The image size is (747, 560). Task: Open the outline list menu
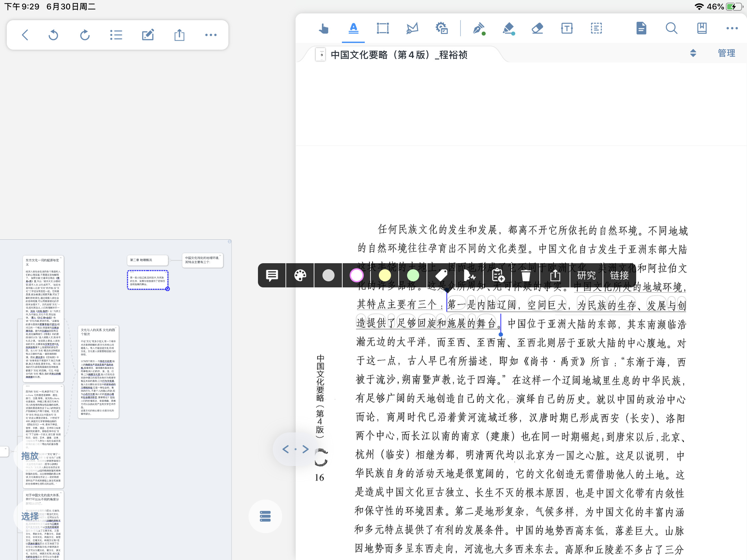pos(116,35)
